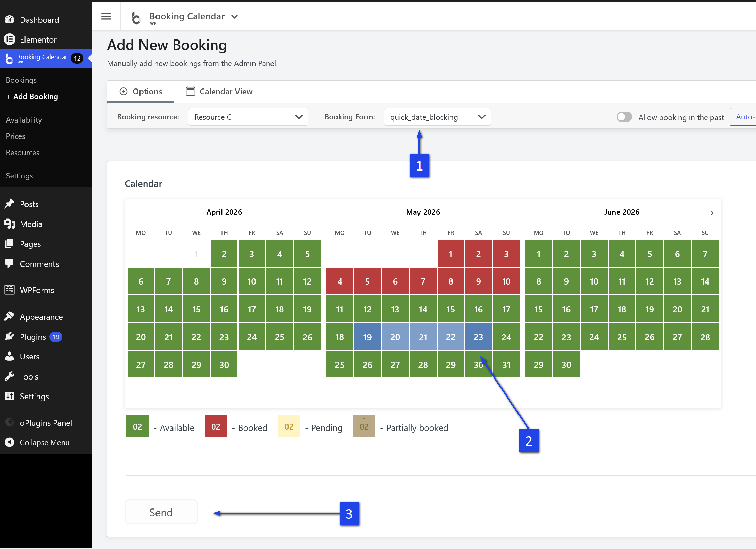756x549 pixels.
Task: Open Plugins via plug icon
Action: pos(10,337)
